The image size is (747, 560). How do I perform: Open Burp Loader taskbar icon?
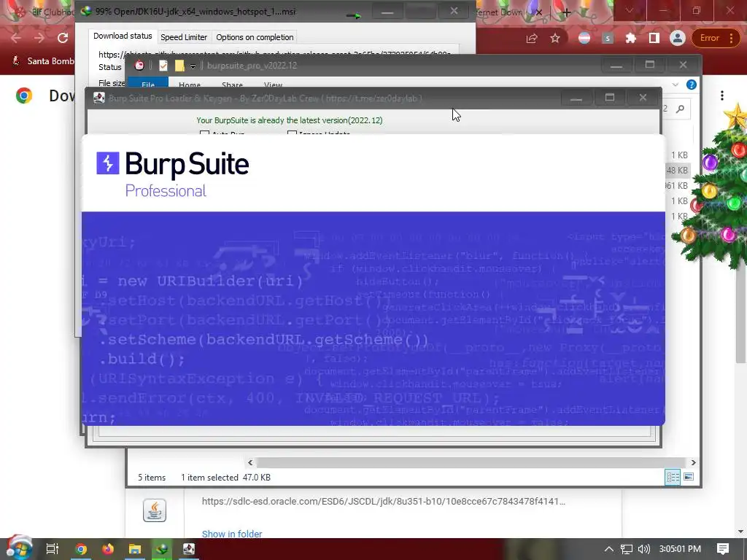tap(189, 549)
